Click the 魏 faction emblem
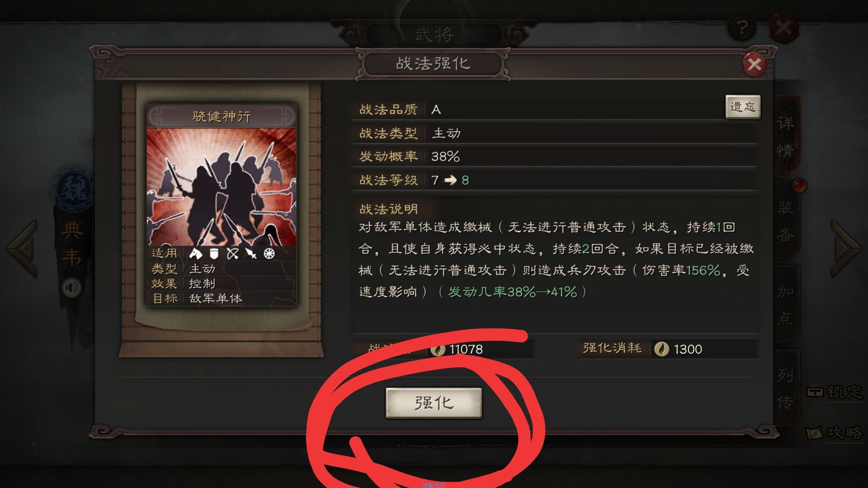The width and height of the screenshot is (868, 488). click(x=72, y=189)
